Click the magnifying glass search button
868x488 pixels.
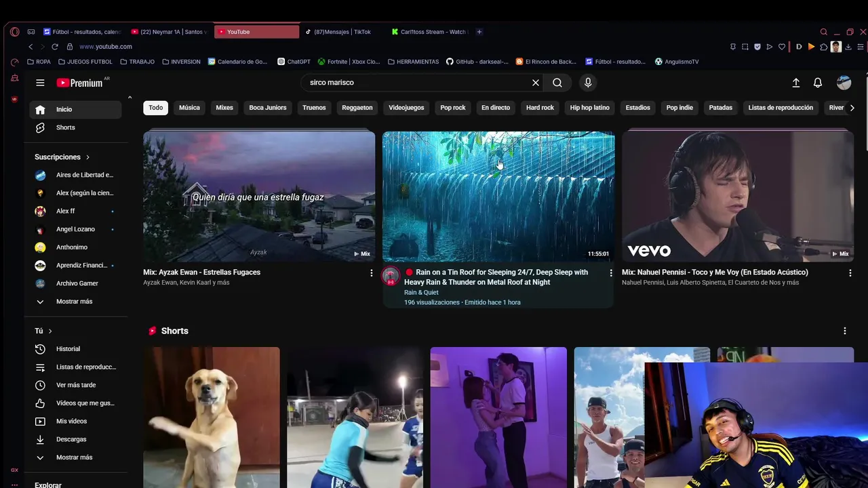[557, 83]
